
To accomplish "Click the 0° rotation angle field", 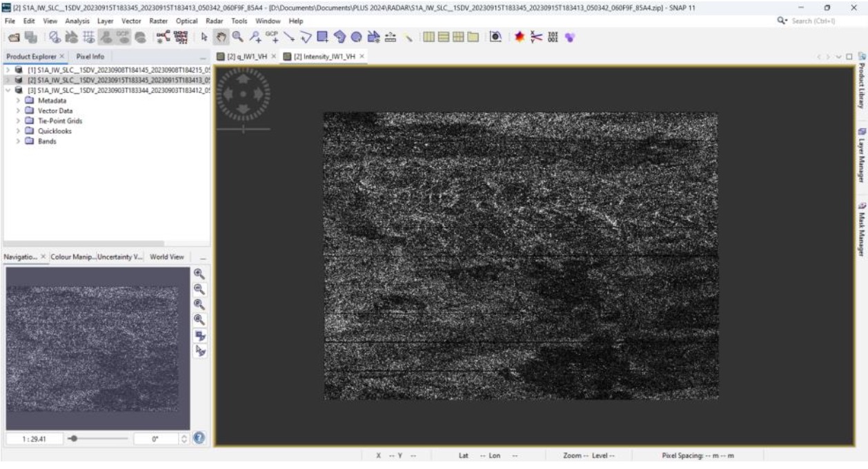I will (x=155, y=438).
